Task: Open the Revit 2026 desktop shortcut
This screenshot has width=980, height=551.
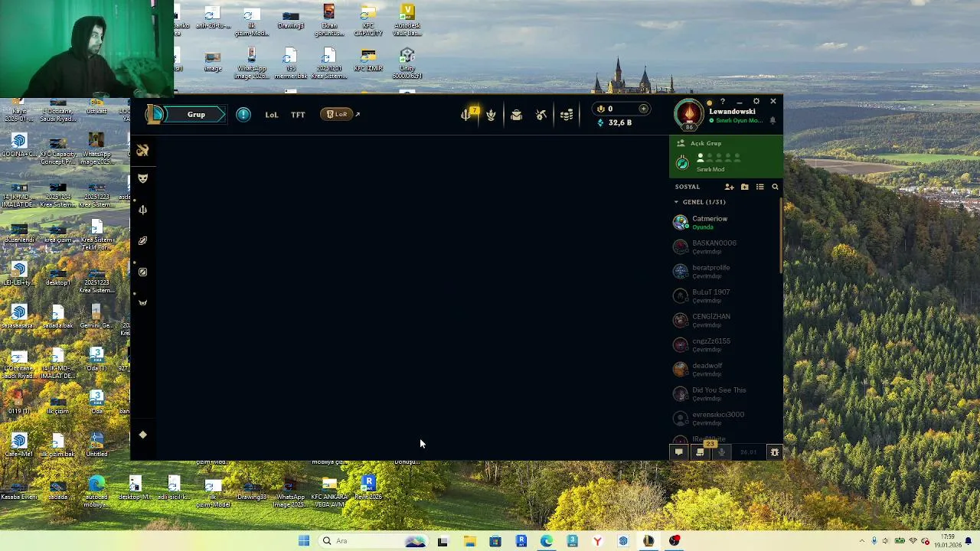Action: (368, 488)
